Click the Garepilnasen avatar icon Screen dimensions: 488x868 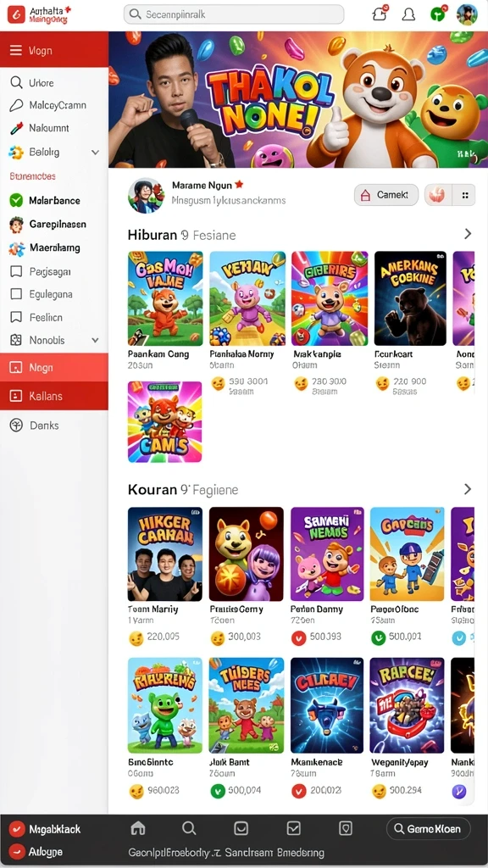click(16, 224)
